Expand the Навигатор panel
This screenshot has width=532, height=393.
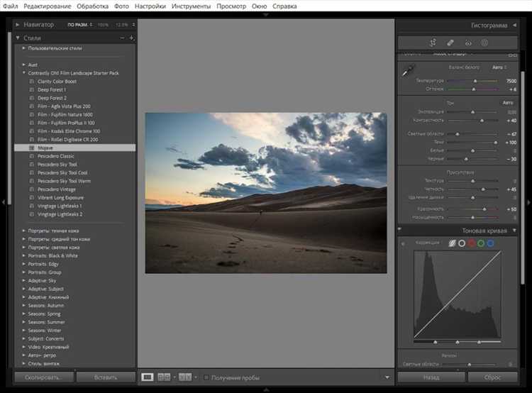pos(17,24)
